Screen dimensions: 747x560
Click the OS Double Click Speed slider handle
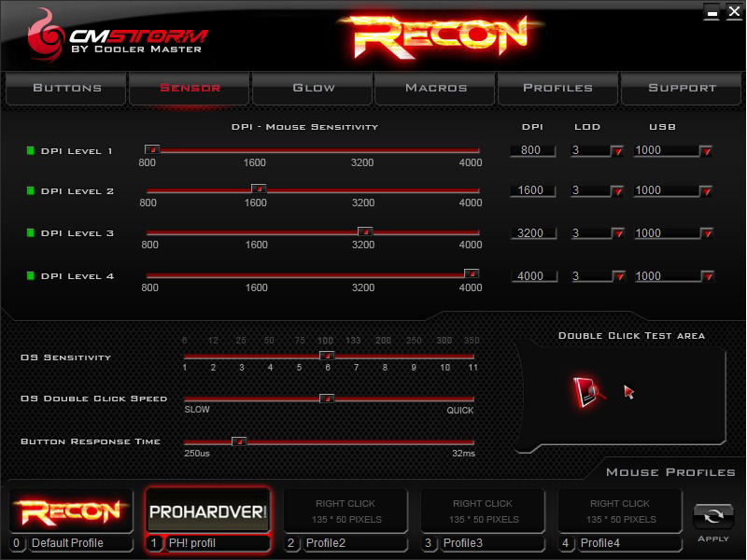pos(327,399)
